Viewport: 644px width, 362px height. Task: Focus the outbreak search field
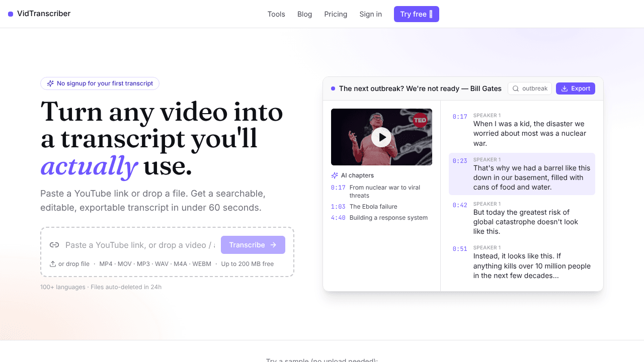(530, 88)
